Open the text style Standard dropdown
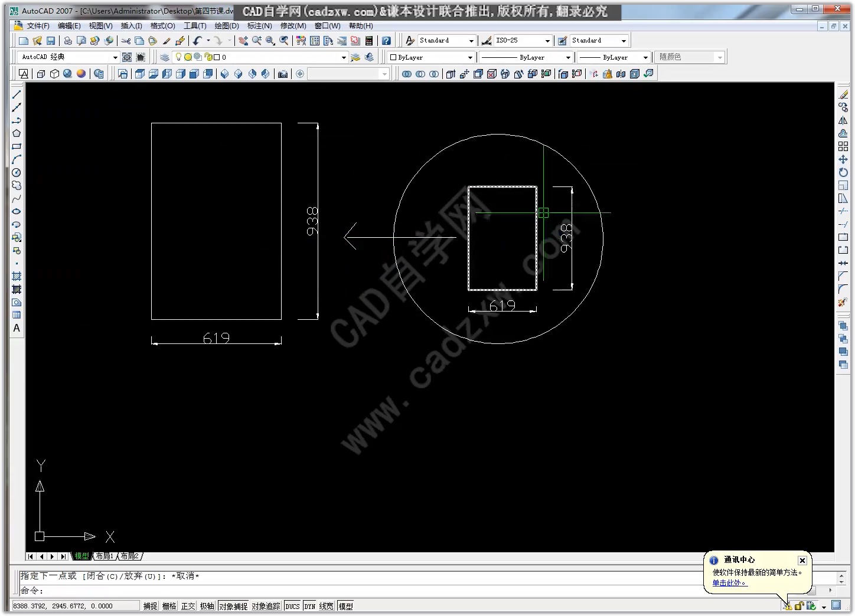This screenshot has height=616, width=855. (471, 41)
